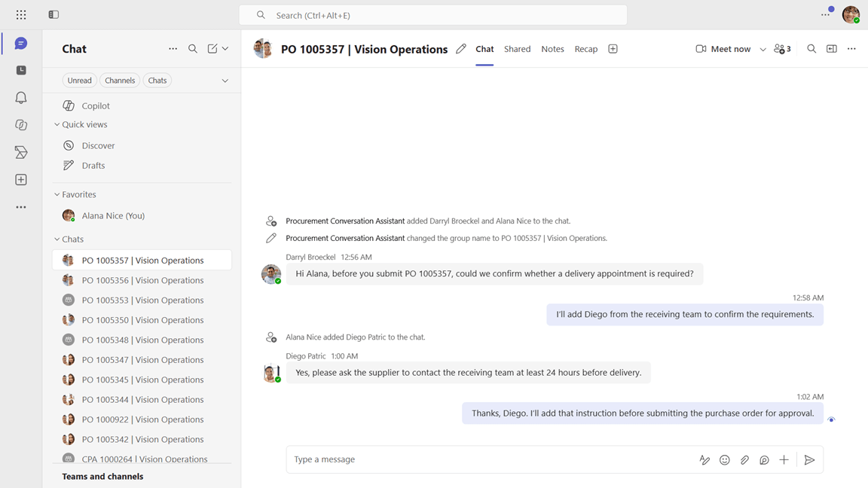Open Activity bell notifications

point(21,98)
